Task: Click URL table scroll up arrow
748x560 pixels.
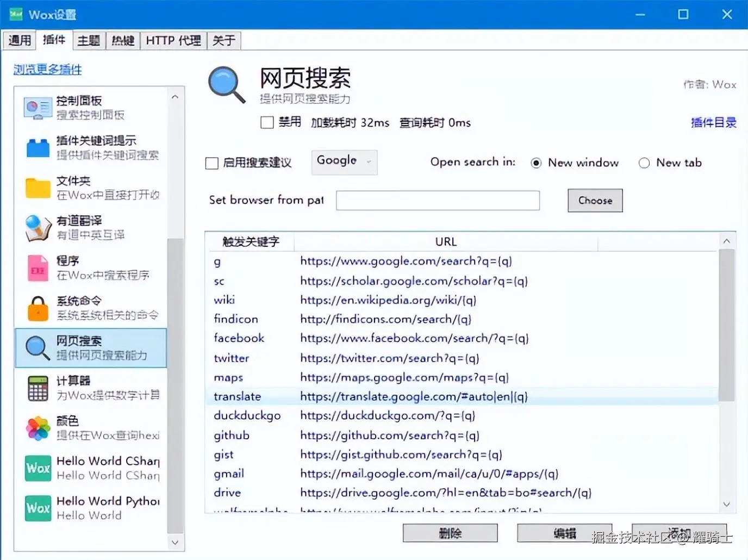Action: coord(727,240)
